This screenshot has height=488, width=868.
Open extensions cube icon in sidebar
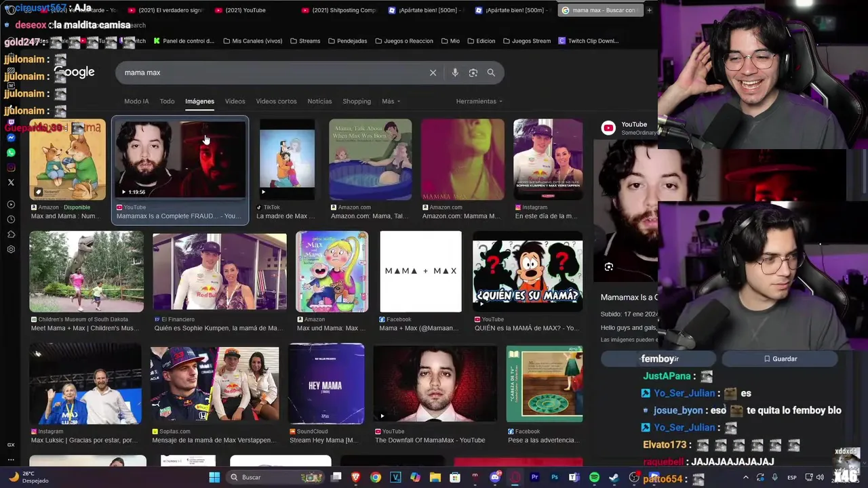11,235
